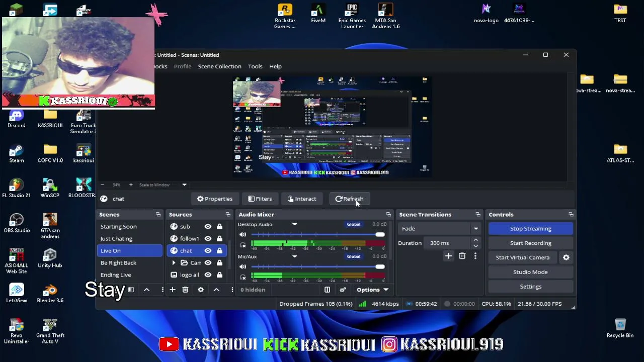The height and width of the screenshot is (362, 644).
Task: Open the Rockstar Games Launcher desktop icon
Action: [285, 16]
